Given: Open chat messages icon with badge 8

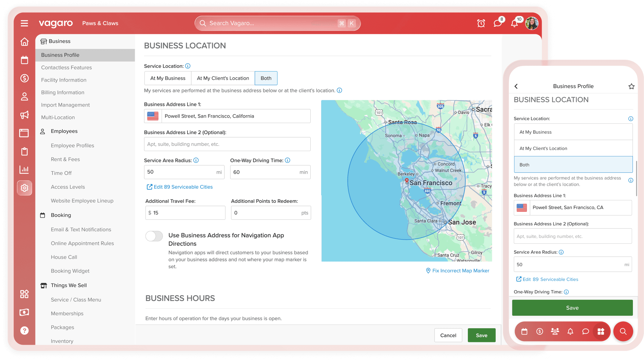Looking at the screenshot, I should coord(498,23).
